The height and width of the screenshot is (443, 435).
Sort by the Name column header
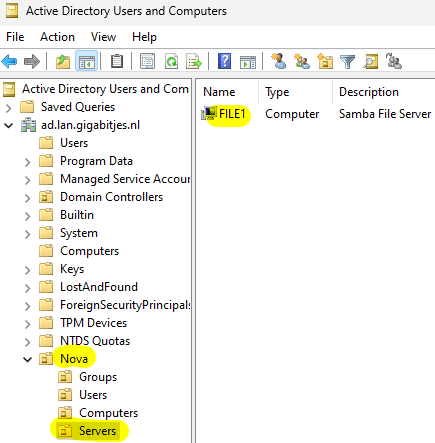coord(219,92)
